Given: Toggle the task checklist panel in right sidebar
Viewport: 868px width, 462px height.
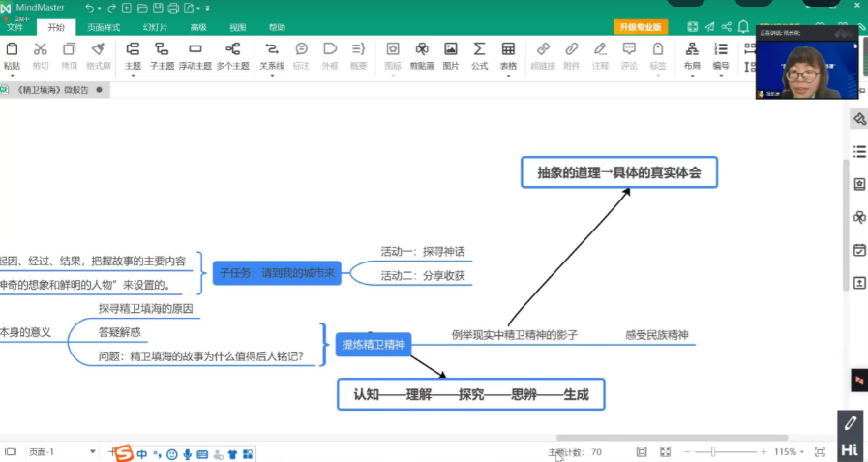Looking at the screenshot, I should (858, 250).
